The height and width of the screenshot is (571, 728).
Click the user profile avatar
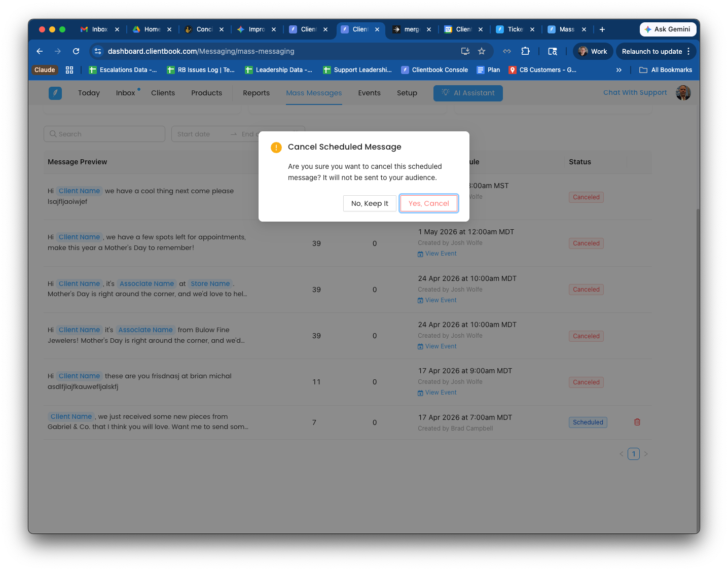[x=683, y=93]
